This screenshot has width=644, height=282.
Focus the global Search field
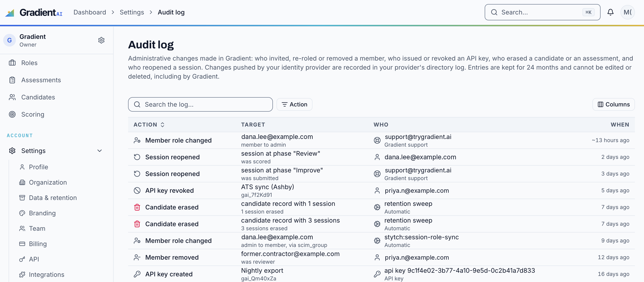click(x=542, y=12)
